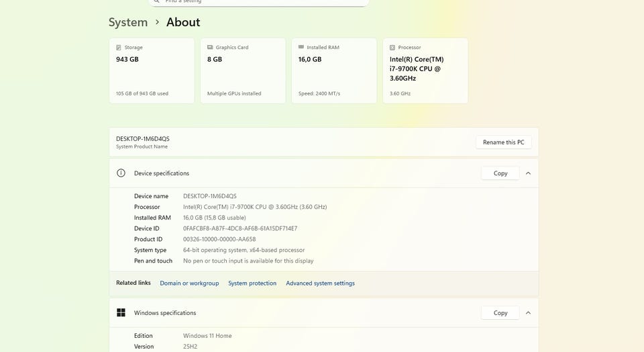644x352 pixels.
Task: Click the Processor chip icon
Action: point(392,48)
